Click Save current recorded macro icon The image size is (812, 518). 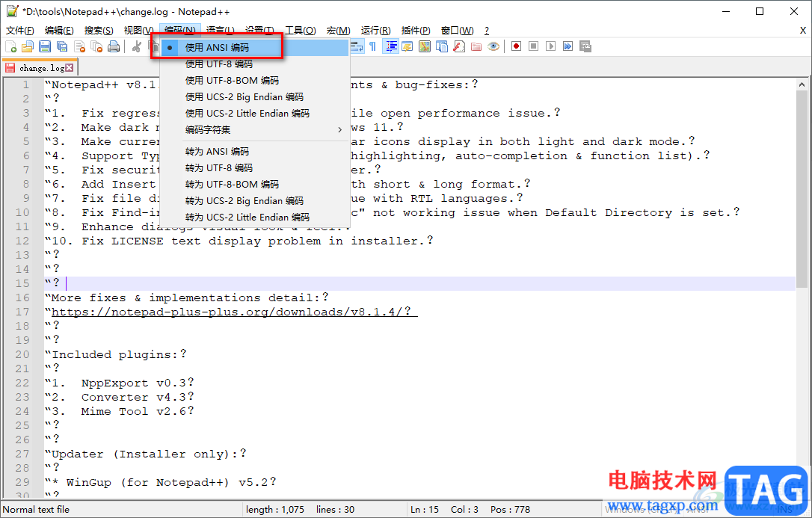click(585, 46)
